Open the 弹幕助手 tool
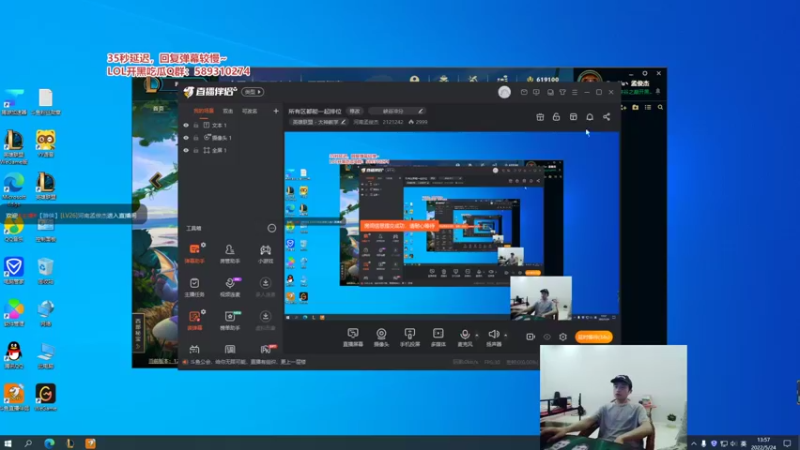Screen dimensions: 800x450 194,254
